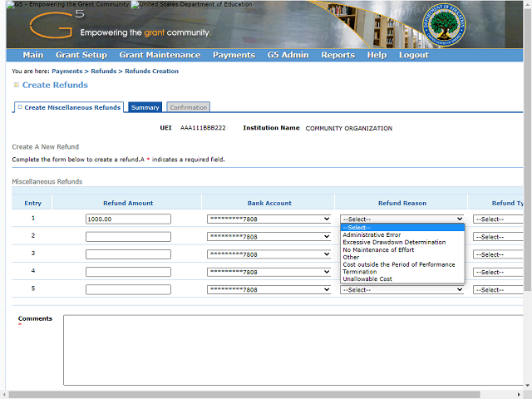Click the Refund Amount field for entry 3

128,254
